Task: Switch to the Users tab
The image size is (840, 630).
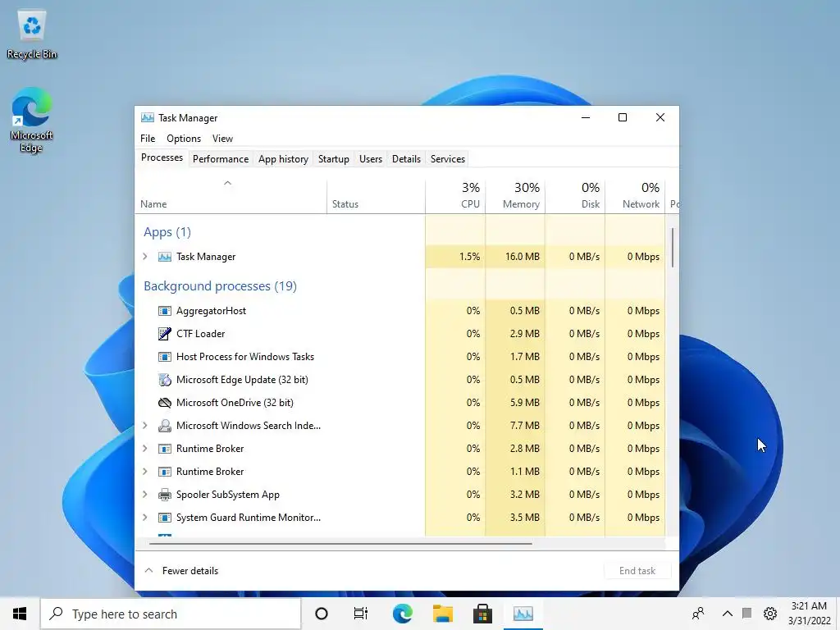Action: click(371, 159)
